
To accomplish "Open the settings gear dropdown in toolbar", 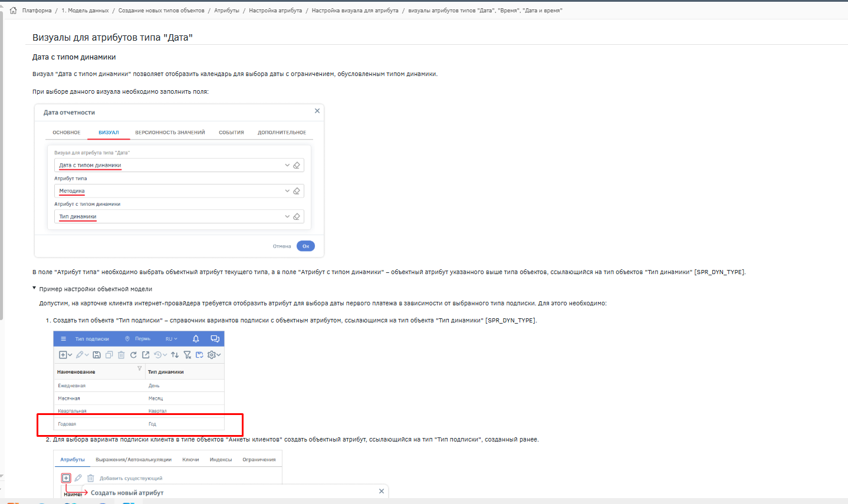I will [x=214, y=355].
